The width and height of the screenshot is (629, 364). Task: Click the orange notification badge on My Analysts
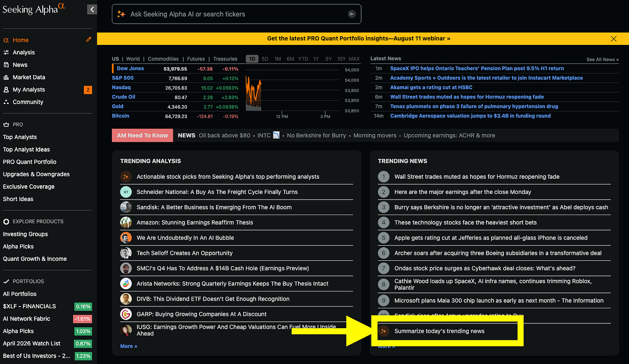click(88, 90)
